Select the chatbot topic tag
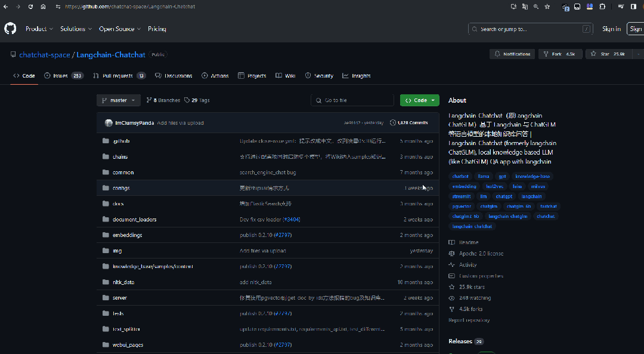This screenshot has width=644, height=354. tap(460, 176)
